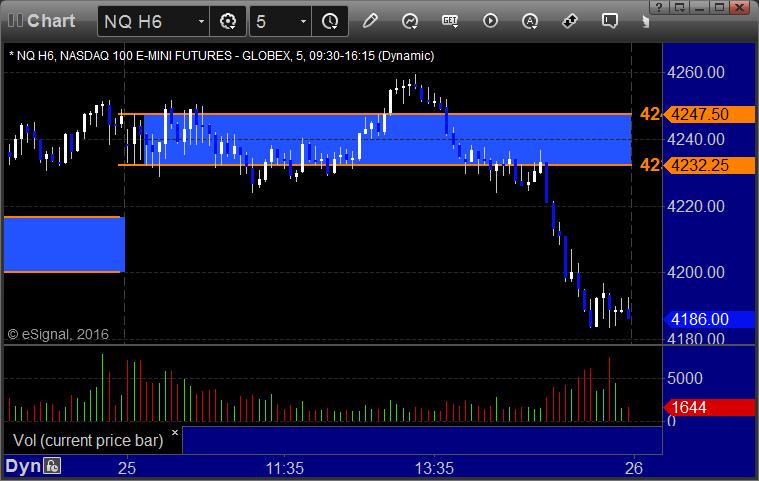Click the 4200.00 price axis label
759x481 pixels.
click(x=696, y=272)
